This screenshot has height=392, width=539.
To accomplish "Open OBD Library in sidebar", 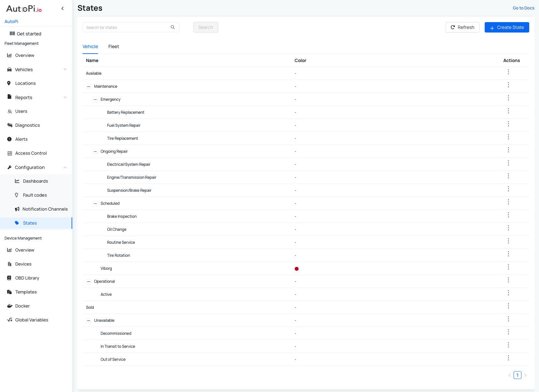I will pos(36,278).
